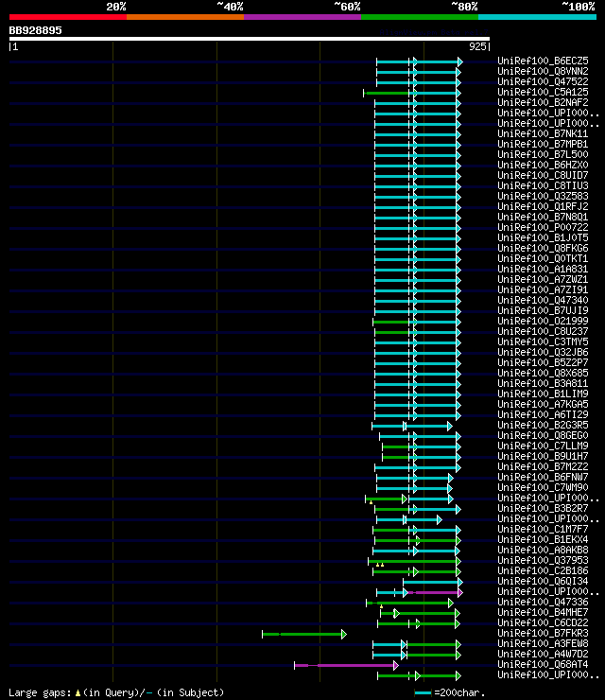View the UniRef100_B7M2Z2 hit

543,466
